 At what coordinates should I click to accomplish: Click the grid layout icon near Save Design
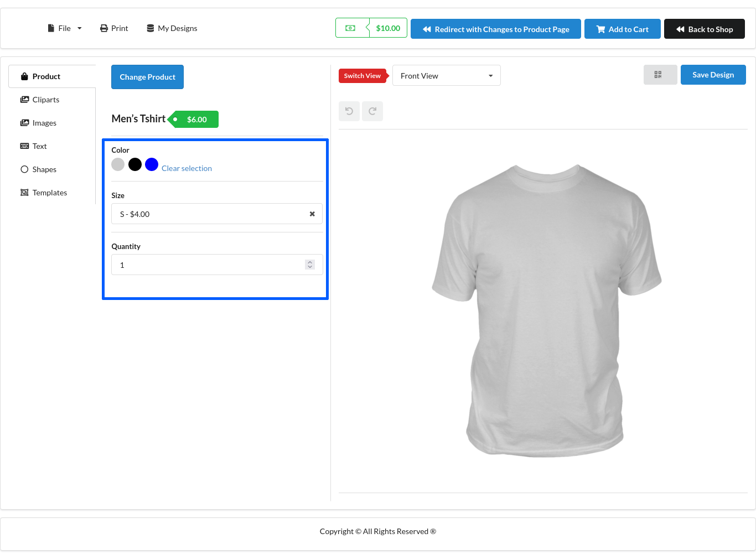[x=660, y=74]
